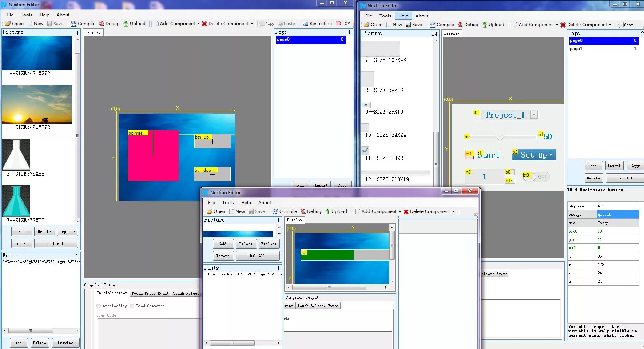The width and height of the screenshot is (644, 349).
Task: Click the h0 slider handle on the canvas
Action: tap(500, 137)
